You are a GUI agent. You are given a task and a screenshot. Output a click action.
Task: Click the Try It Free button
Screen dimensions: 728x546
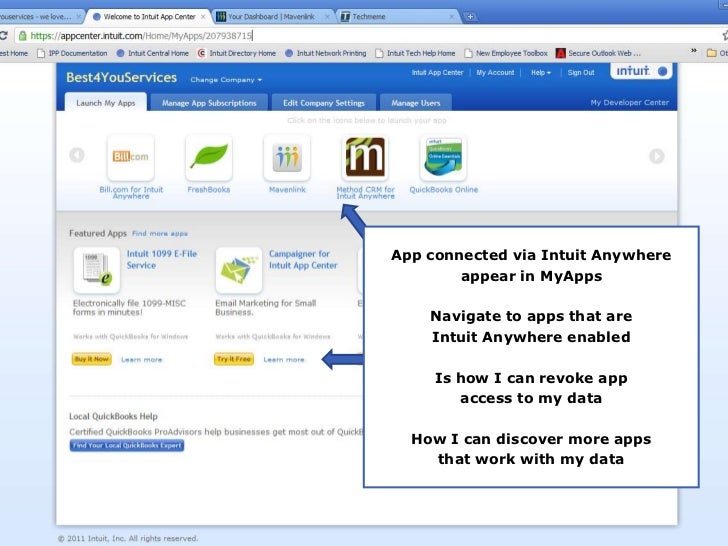[234, 359]
